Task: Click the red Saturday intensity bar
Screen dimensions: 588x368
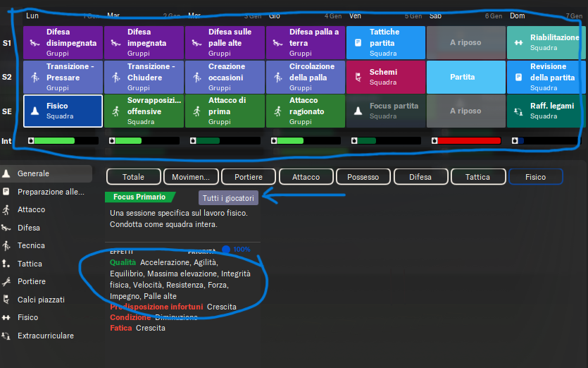Action: point(470,140)
